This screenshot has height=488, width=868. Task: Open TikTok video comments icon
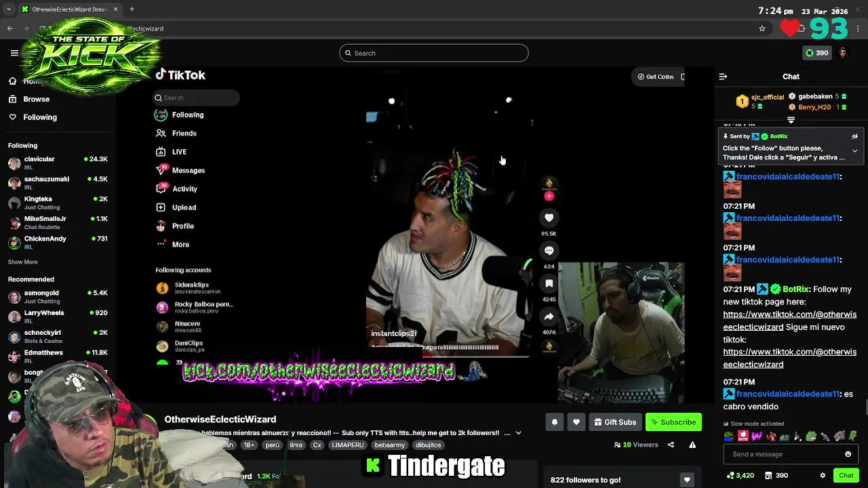[x=549, y=251]
